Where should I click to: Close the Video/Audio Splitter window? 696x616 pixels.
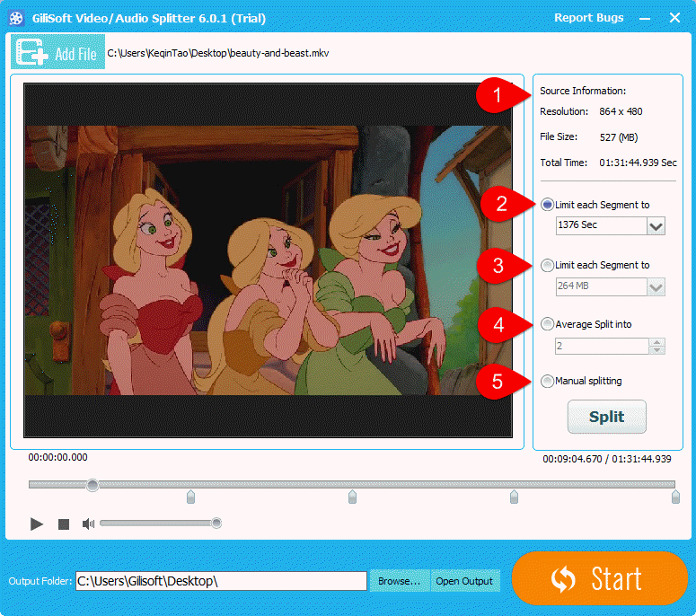674,18
